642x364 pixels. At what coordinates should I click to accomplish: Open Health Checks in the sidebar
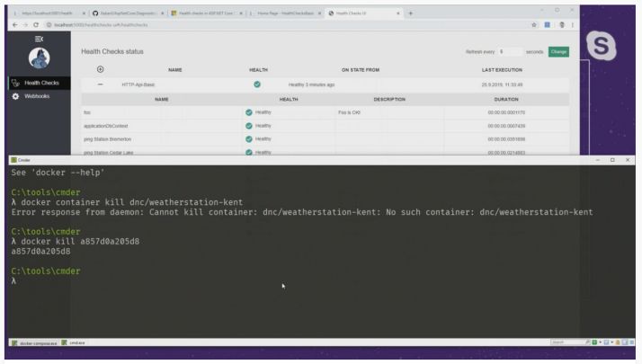point(40,83)
